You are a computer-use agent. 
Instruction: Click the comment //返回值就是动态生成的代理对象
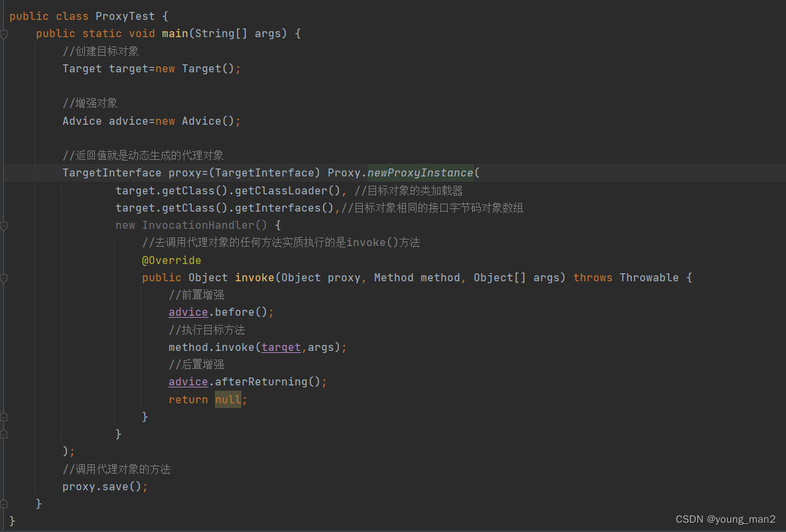(143, 155)
